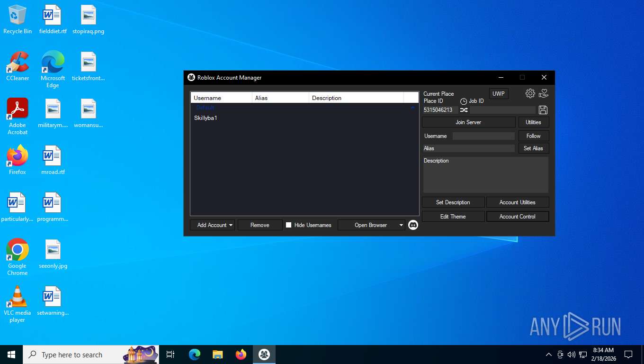The height and width of the screenshot is (364, 644).
Task: Select the setwarning Word document icon
Action: pos(53,301)
